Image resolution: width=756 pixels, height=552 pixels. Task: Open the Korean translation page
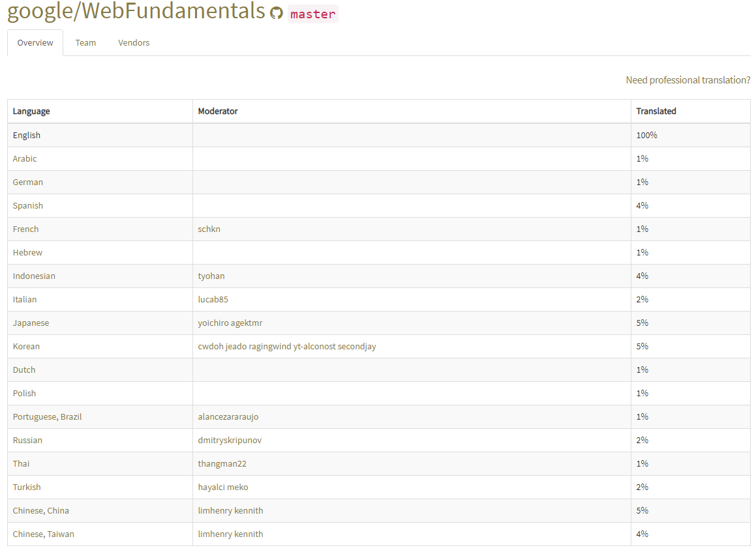[x=26, y=347]
